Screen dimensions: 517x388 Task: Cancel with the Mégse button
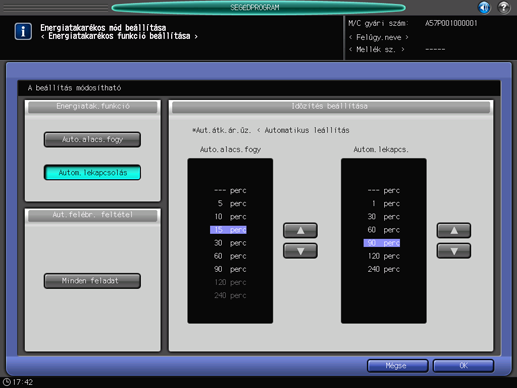click(397, 366)
